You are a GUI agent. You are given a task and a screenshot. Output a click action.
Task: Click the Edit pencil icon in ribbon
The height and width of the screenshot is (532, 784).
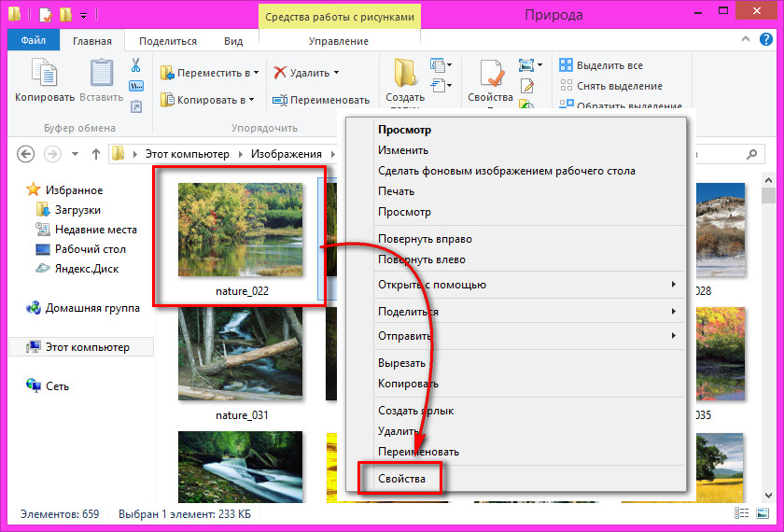(x=527, y=86)
